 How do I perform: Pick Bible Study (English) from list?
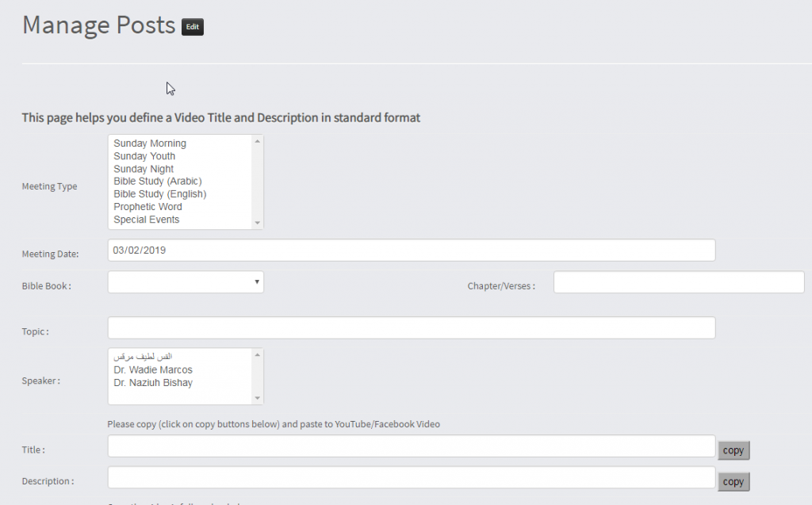pyautogui.click(x=159, y=194)
